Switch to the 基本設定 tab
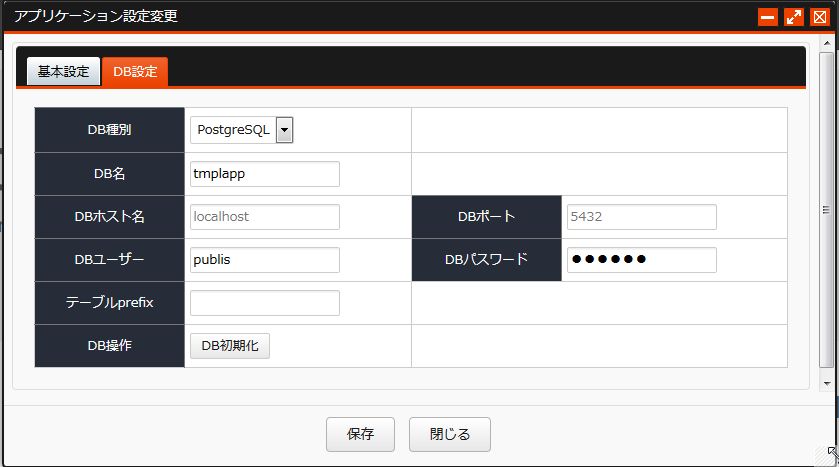 coord(63,71)
